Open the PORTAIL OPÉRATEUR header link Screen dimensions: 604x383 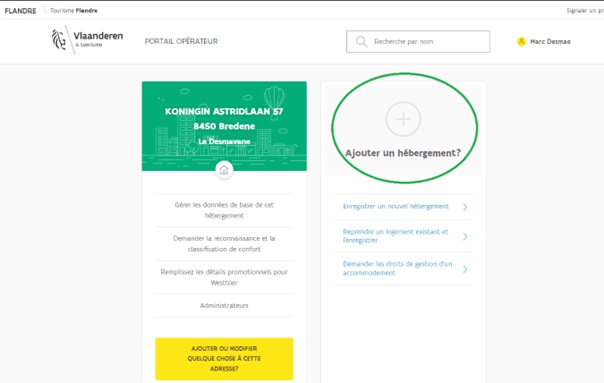pos(181,41)
